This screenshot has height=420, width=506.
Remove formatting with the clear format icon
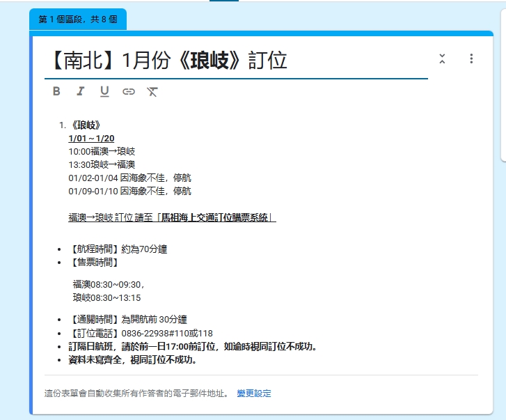click(x=152, y=92)
